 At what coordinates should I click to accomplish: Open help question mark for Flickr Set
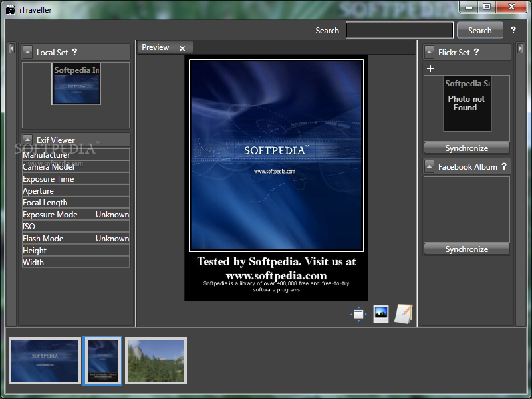pyautogui.click(x=476, y=52)
